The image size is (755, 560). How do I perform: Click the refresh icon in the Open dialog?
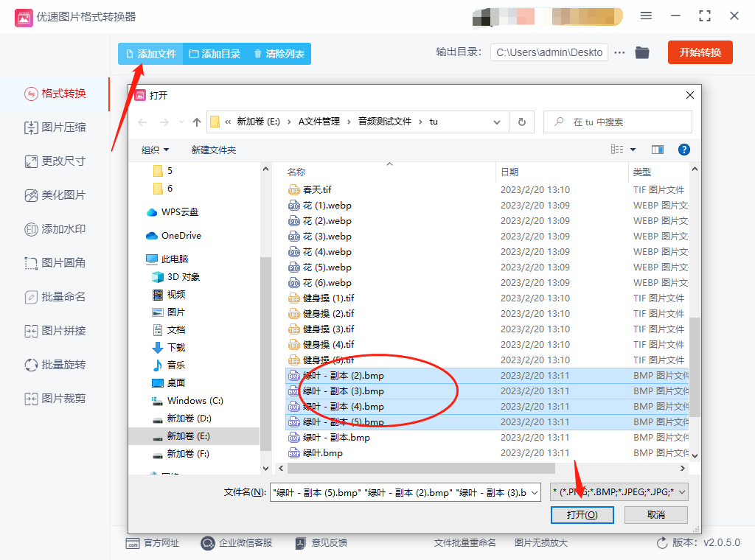[521, 122]
